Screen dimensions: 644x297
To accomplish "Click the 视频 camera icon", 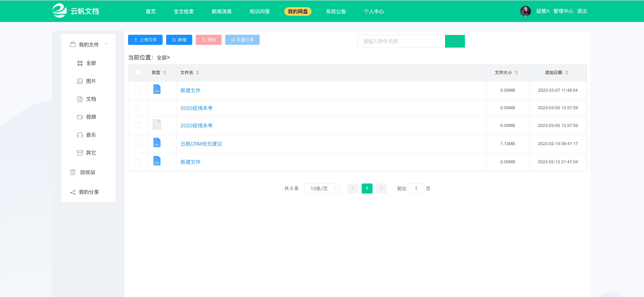I will click(x=80, y=117).
